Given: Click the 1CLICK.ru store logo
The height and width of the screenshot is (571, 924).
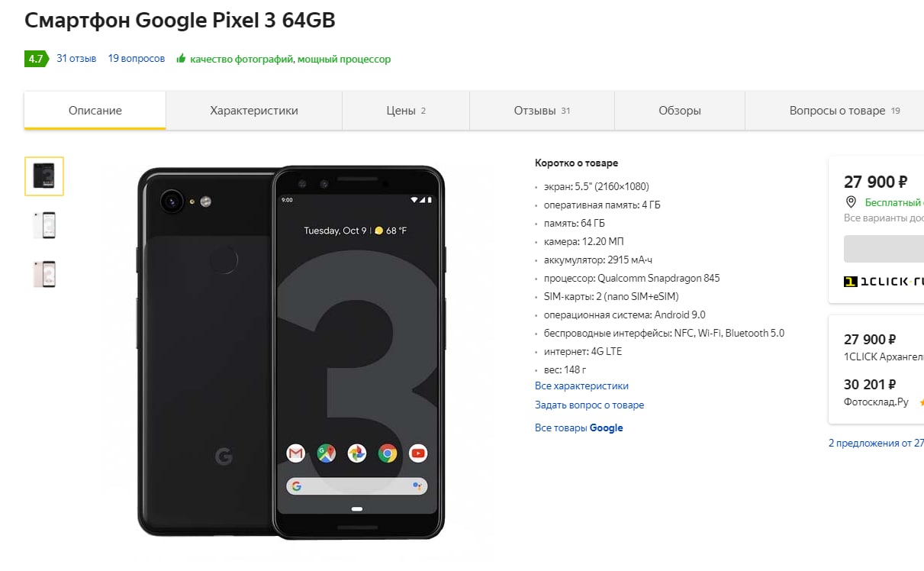Looking at the screenshot, I should [884, 282].
